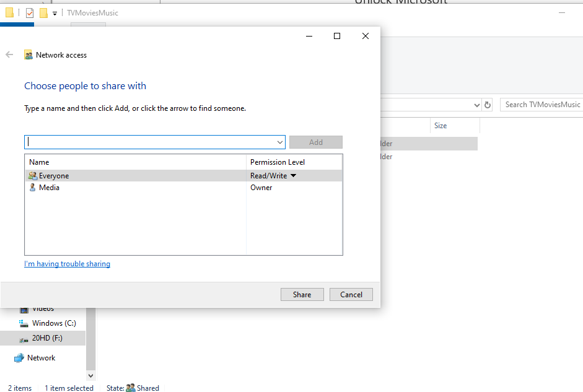Image resolution: width=583 pixels, height=392 pixels.
Task: Click the Network globe icon in sidebar
Action: (19, 358)
